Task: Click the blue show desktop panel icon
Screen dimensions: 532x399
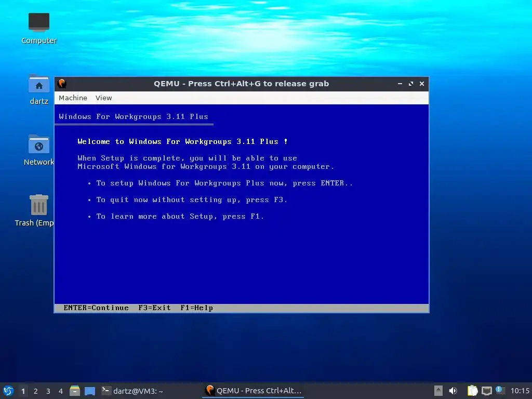Action: click(x=90, y=391)
